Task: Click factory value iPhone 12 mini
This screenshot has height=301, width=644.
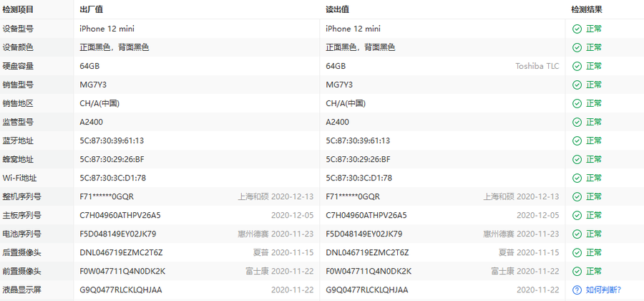Action: pos(107,29)
